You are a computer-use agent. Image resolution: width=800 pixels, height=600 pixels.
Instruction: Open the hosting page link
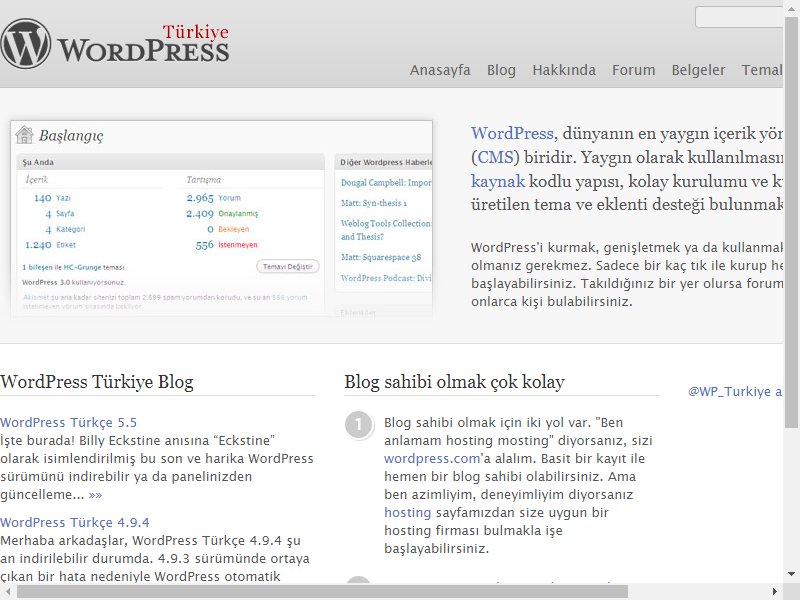coord(407,512)
